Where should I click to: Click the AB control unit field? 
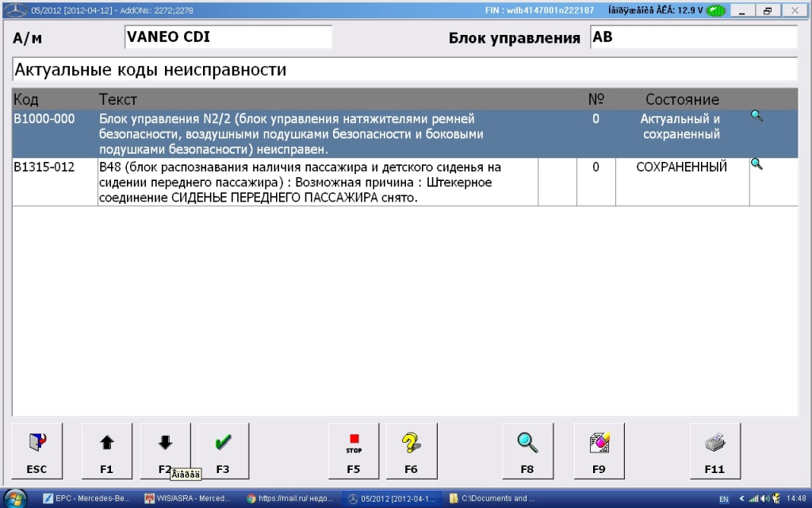pyautogui.click(x=693, y=37)
